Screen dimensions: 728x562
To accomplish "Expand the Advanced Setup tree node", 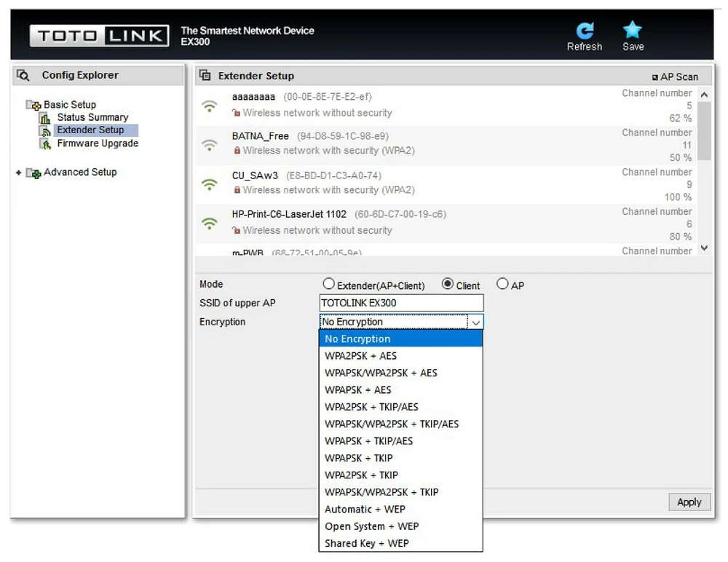I will (x=19, y=173).
